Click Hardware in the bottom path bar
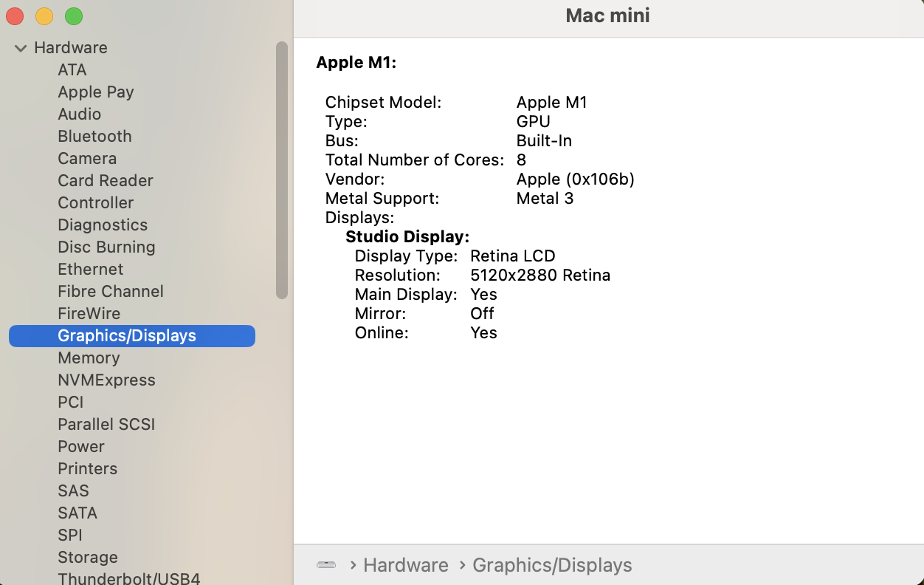The image size is (924, 585). [x=406, y=565]
